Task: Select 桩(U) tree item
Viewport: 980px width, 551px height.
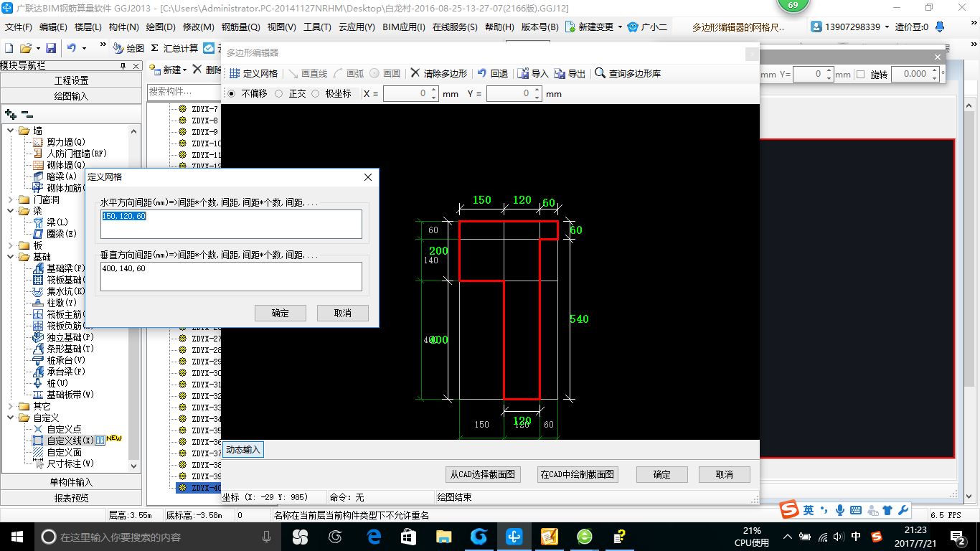Action: point(57,383)
